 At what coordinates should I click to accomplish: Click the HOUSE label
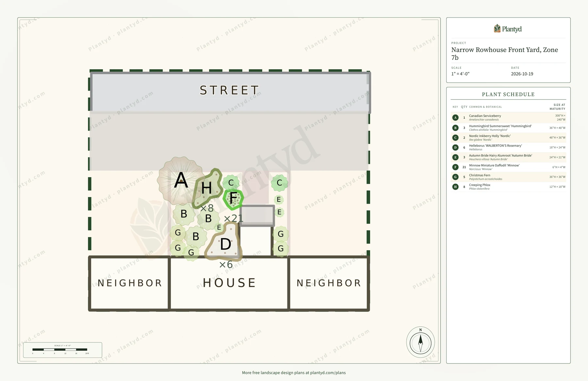click(229, 283)
